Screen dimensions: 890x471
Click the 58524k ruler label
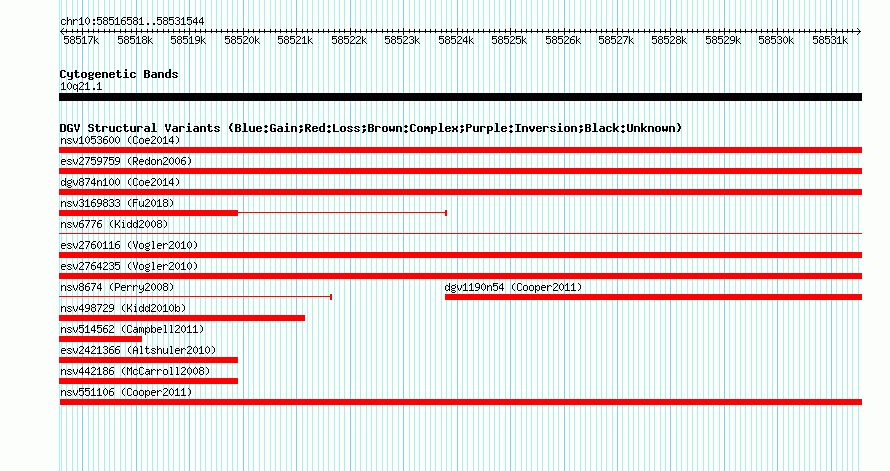(x=456, y=40)
